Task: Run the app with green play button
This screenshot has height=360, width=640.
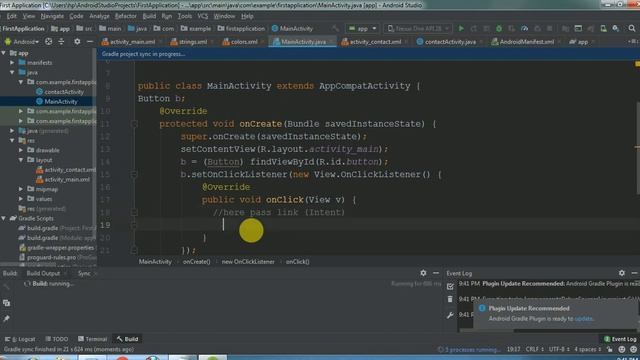Action: (461, 29)
